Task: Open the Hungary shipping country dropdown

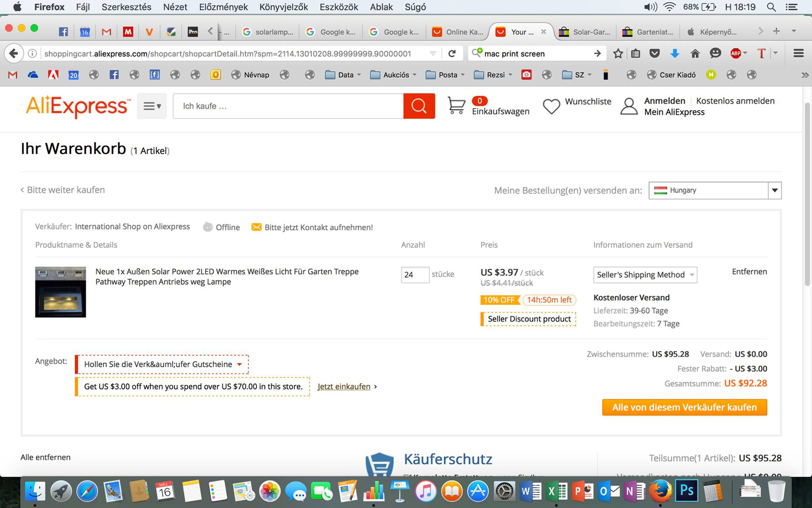Action: 715,190
